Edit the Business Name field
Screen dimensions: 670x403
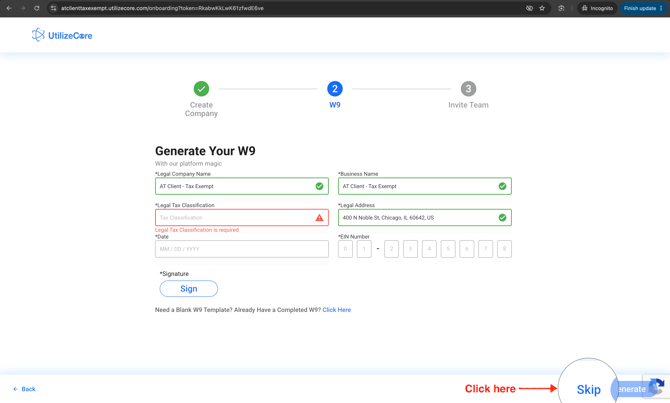425,186
